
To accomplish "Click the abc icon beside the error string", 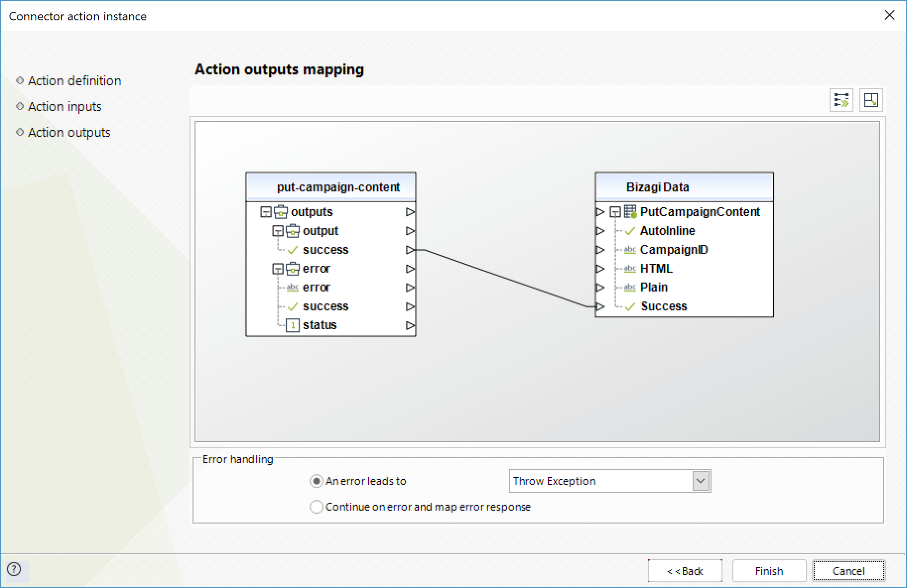I will tap(293, 288).
